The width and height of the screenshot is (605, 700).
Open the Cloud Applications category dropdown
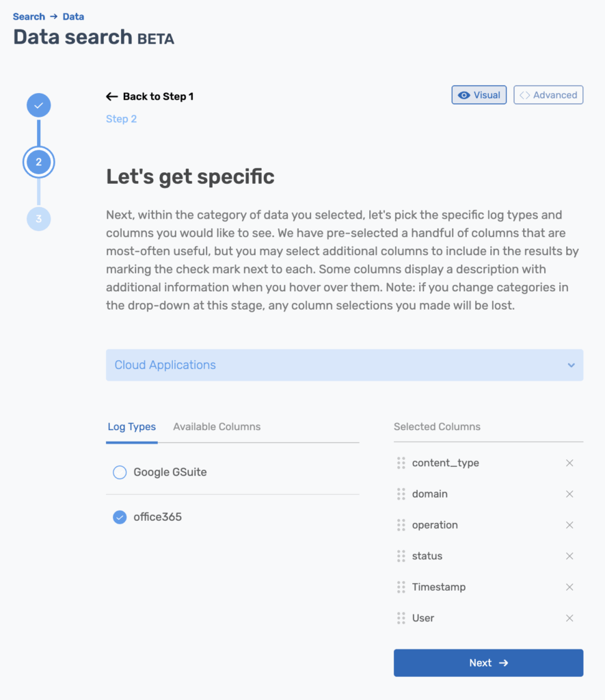(x=345, y=365)
